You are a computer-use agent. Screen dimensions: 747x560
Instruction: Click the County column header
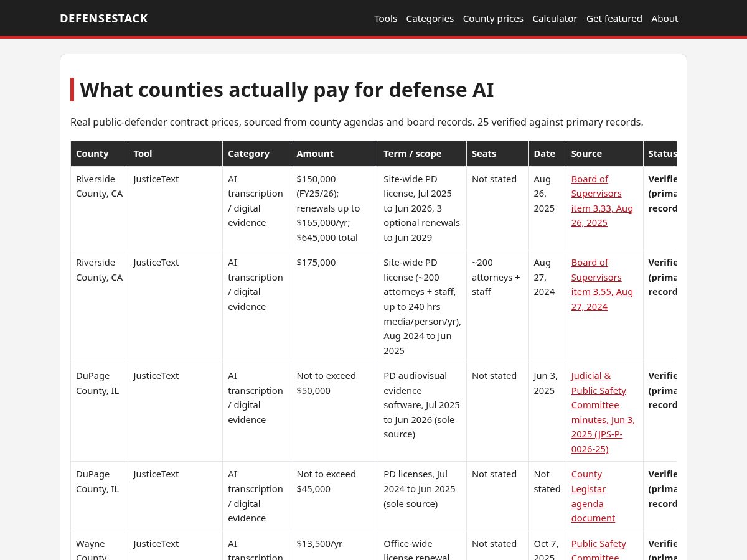tap(100, 154)
